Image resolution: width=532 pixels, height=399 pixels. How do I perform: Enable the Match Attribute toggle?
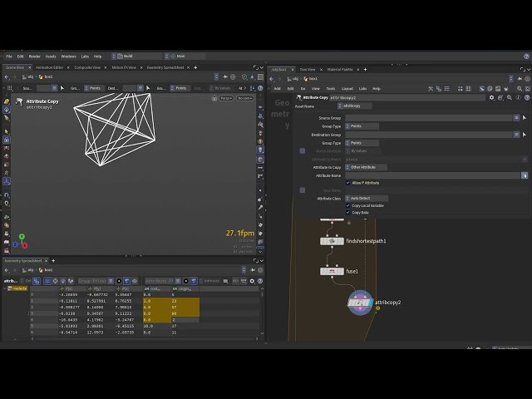click(303, 151)
